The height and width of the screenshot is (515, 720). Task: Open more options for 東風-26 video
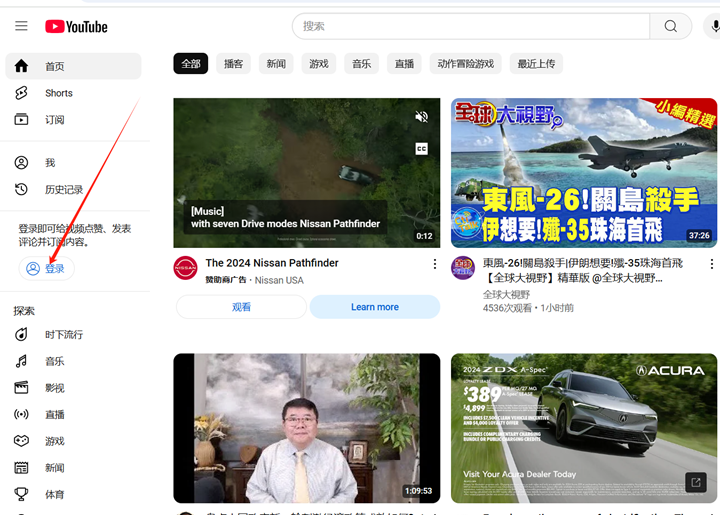(x=711, y=264)
